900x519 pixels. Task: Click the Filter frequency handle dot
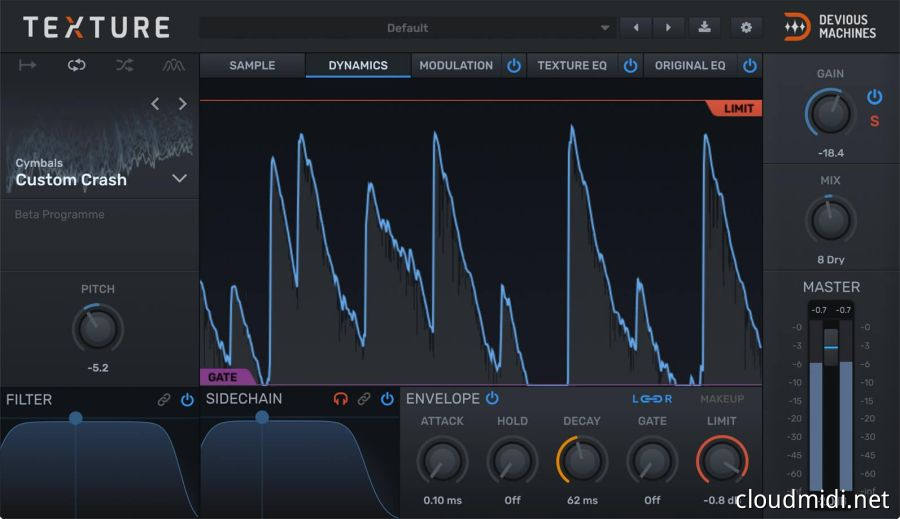(x=75, y=418)
